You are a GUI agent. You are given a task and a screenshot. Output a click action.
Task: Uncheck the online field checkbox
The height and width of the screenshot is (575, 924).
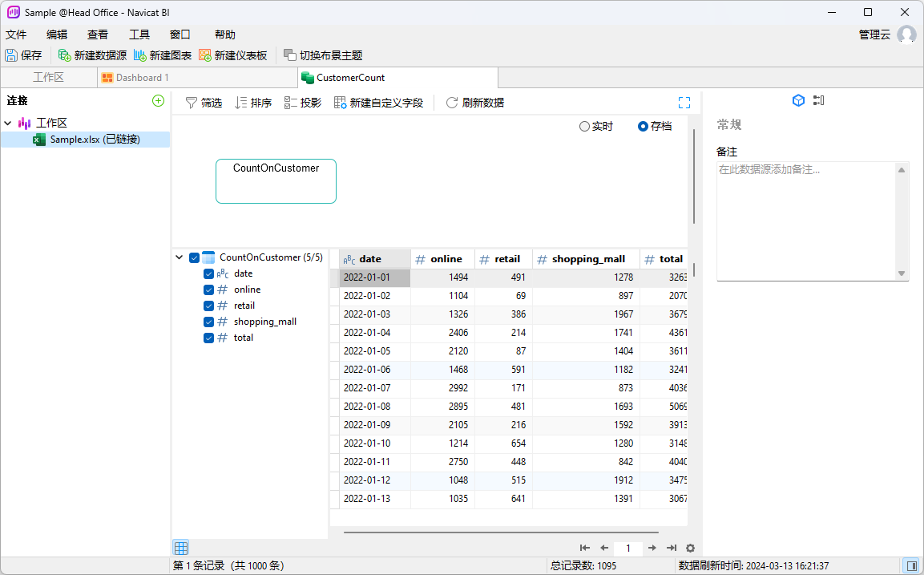(x=208, y=290)
